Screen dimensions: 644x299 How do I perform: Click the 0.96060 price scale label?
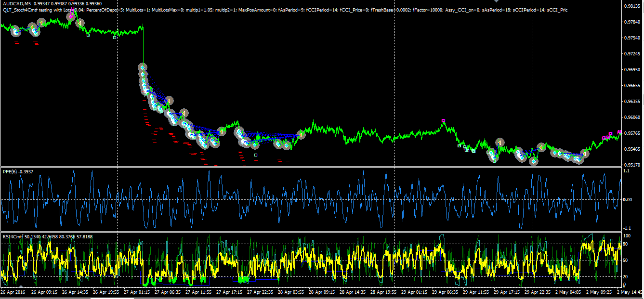tap(631, 117)
